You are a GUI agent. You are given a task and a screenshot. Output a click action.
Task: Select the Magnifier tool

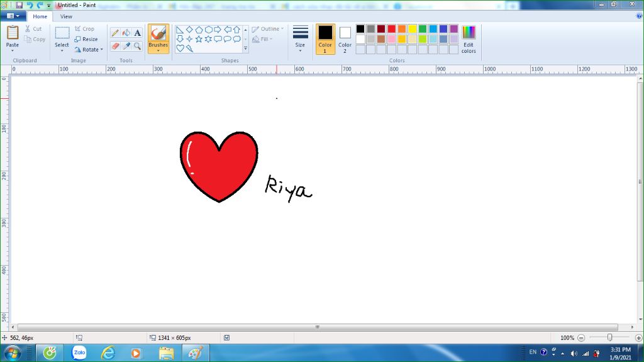(138, 46)
